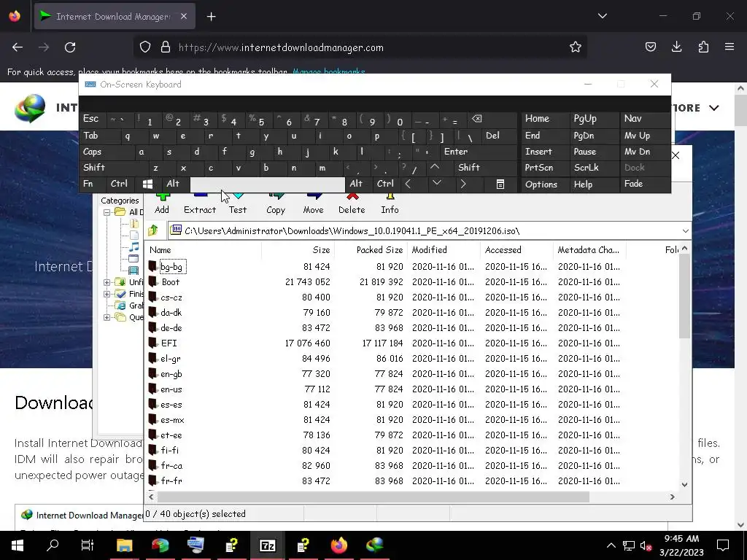Sort by the Packed Size column header

coord(371,250)
